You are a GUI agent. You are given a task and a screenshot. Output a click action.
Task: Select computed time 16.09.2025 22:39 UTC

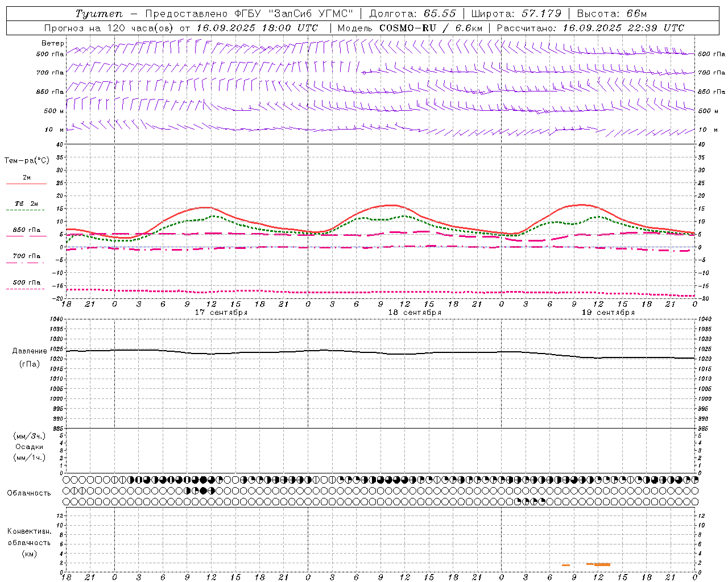point(623,28)
